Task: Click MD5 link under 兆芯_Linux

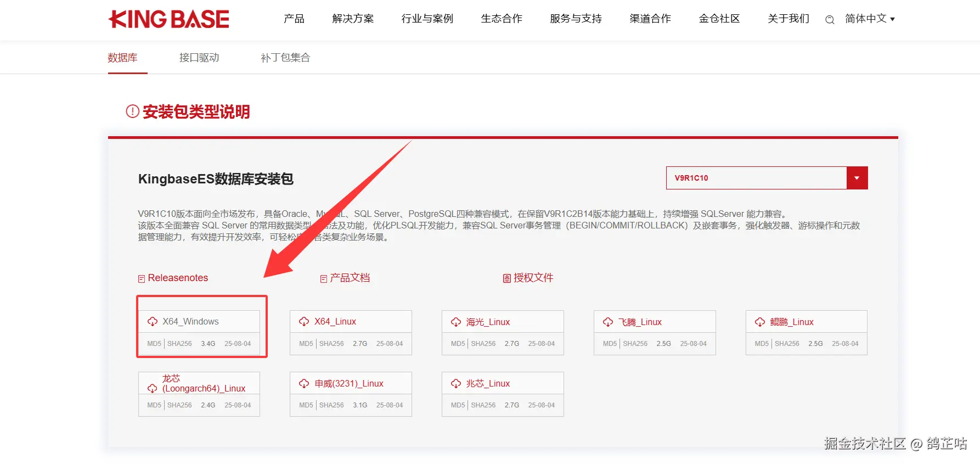Action: coord(458,405)
